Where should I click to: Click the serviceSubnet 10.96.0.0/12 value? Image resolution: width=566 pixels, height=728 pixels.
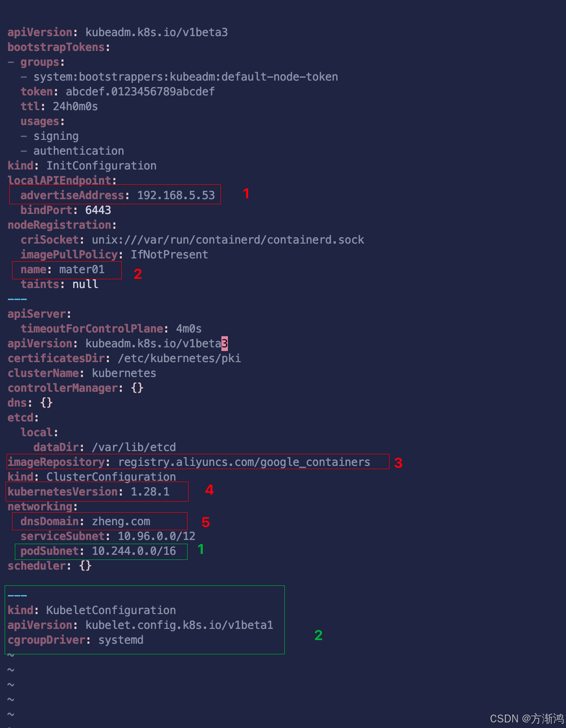[x=157, y=536]
